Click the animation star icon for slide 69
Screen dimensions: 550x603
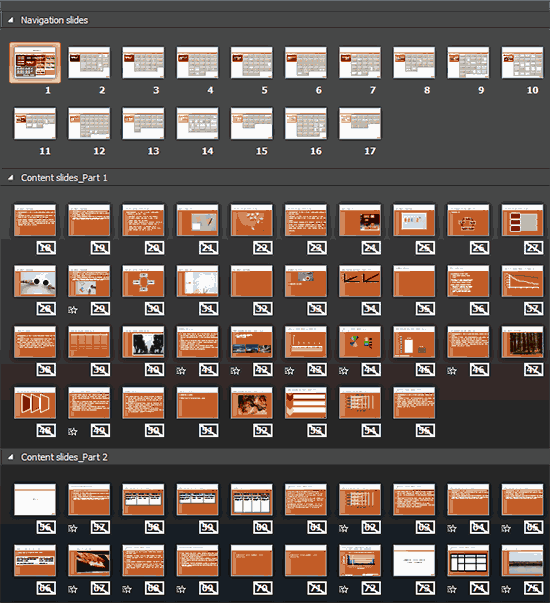coord(181,589)
